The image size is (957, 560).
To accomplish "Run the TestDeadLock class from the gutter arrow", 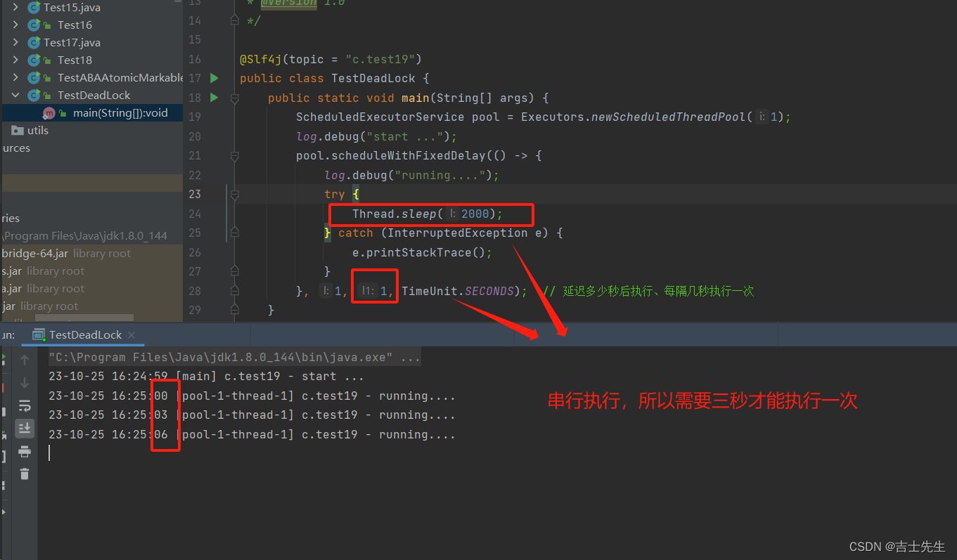I will pos(214,78).
